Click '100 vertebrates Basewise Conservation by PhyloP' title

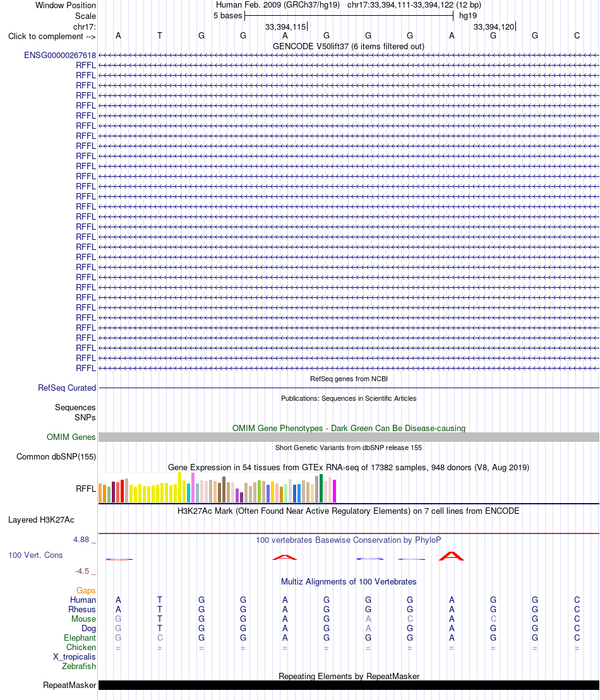[349, 540]
